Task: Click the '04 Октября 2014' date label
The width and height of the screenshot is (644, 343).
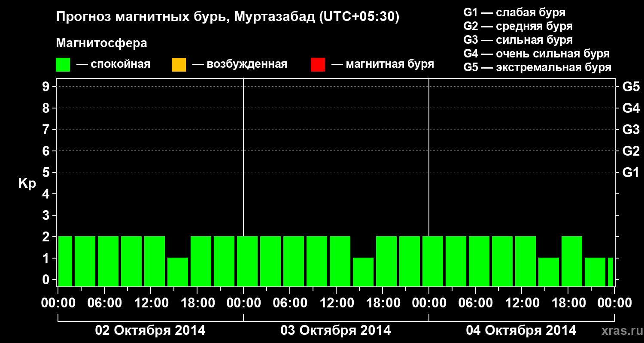Action: 521,331
